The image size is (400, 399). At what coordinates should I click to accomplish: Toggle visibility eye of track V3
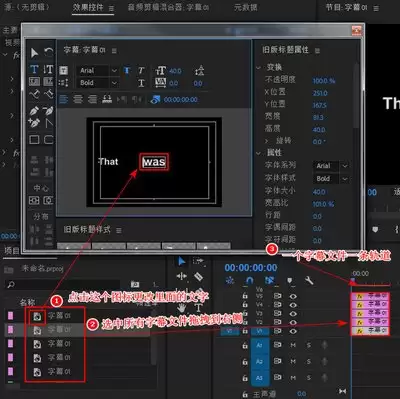pos(293,313)
